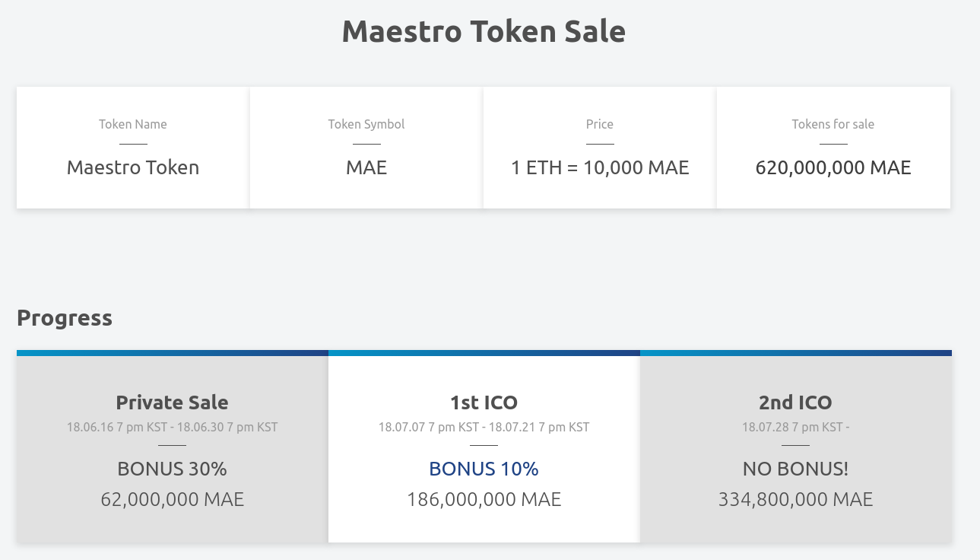Click the MAE symbol value

click(366, 167)
